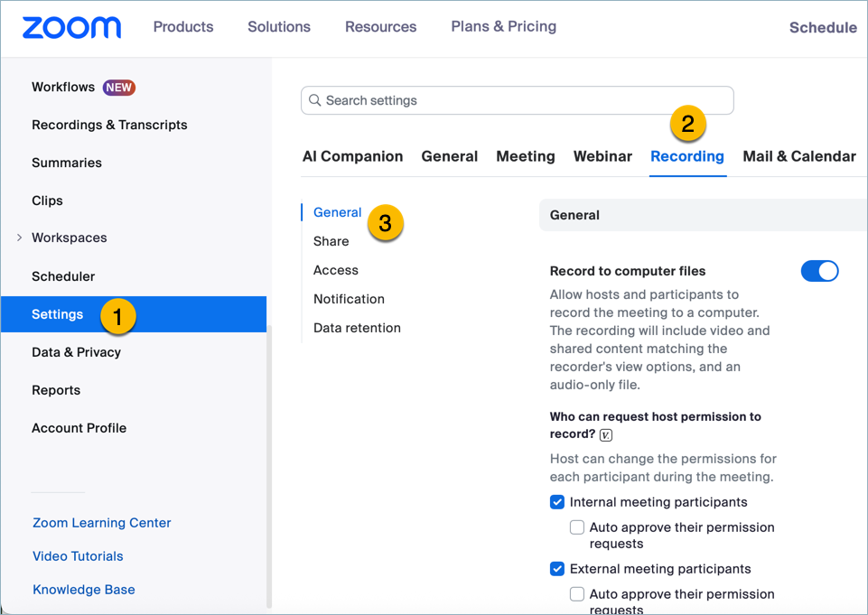The height and width of the screenshot is (615, 868).
Task: Click the magnifier icon in Search settings
Action: point(314,100)
